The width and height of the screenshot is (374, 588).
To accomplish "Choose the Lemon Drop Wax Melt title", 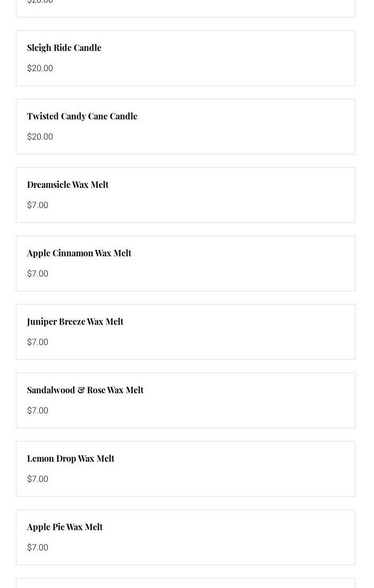I will (71, 459).
